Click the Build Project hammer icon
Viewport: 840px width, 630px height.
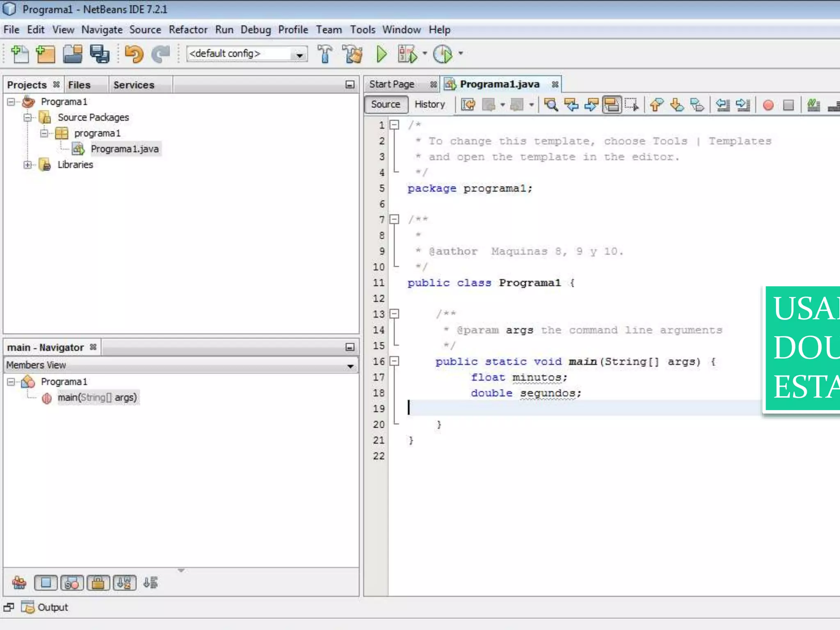coord(325,54)
